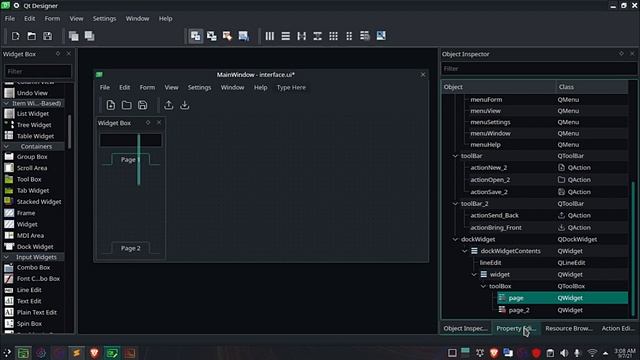Click the Open Form folder icon
The height and width of the screenshot is (360, 640).
point(31,36)
